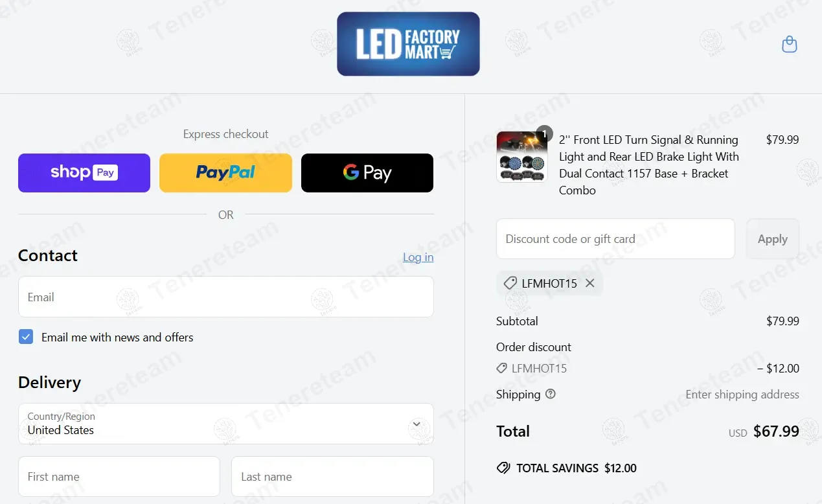The image size is (822, 504).
Task: Click the item quantity badge on product
Action: pyautogui.click(x=545, y=134)
